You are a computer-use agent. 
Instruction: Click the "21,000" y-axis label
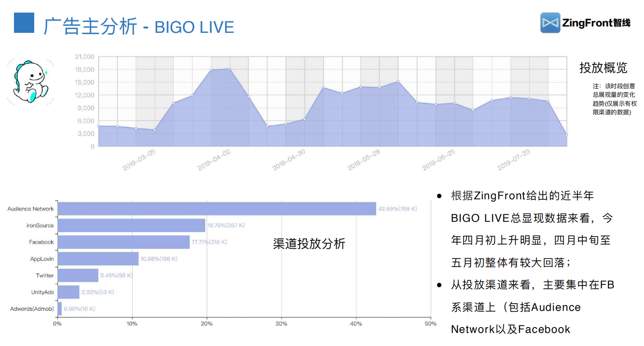click(85, 57)
